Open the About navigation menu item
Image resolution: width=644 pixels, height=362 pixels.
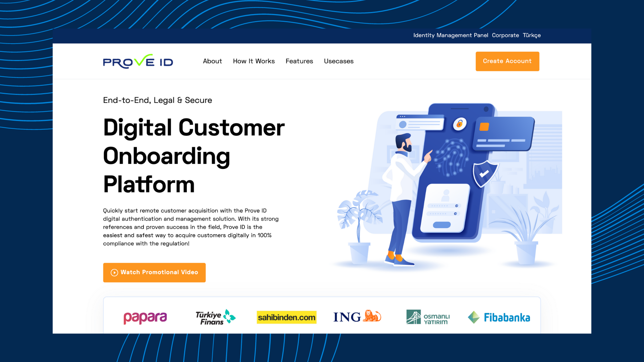click(x=212, y=61)
